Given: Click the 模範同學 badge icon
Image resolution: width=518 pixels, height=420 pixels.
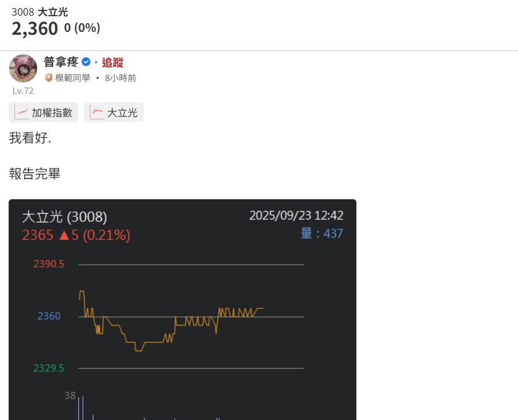Looking at the screenshot, I should click(x=49, y=78).
